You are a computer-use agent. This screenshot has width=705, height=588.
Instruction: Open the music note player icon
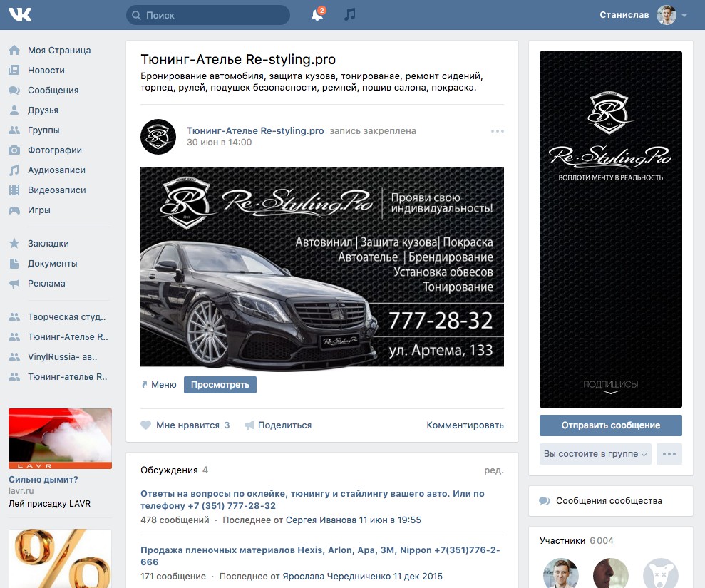coord(350,14)
